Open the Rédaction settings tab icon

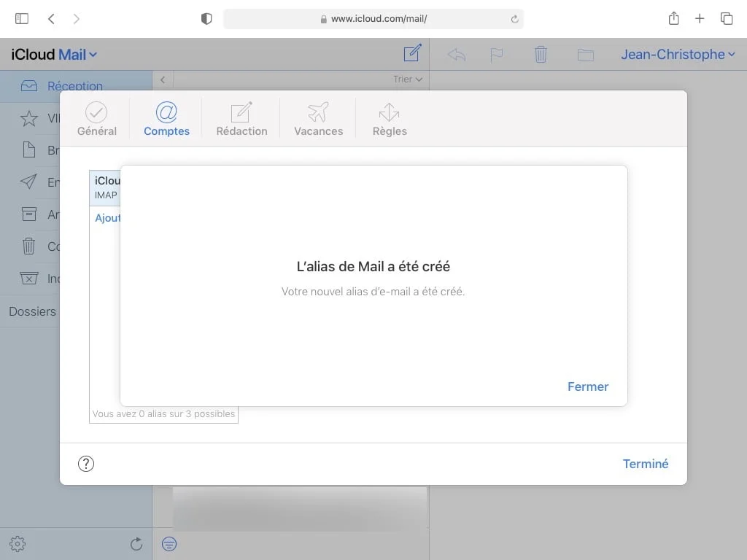tap(241, 118)
